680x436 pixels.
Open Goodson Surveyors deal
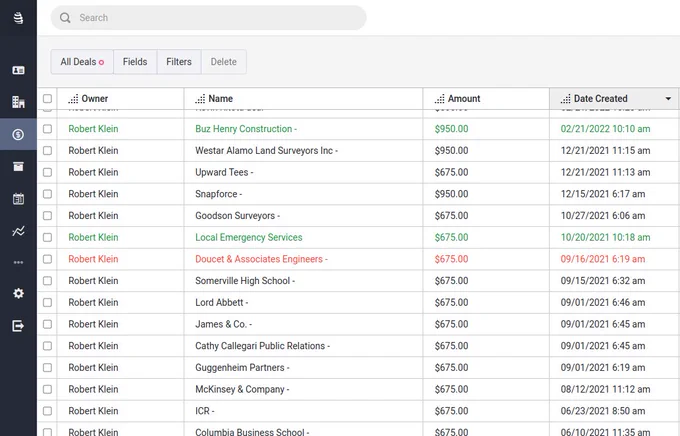[x=237, y=216]
